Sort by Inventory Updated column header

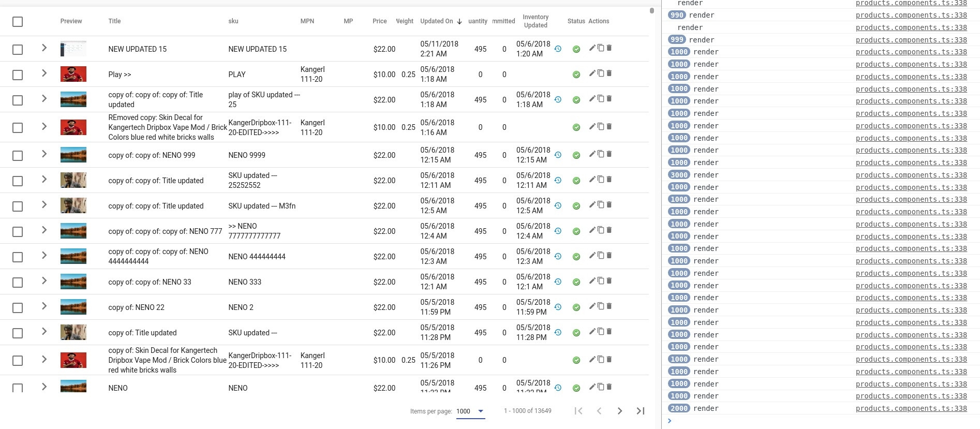(536, 21)
